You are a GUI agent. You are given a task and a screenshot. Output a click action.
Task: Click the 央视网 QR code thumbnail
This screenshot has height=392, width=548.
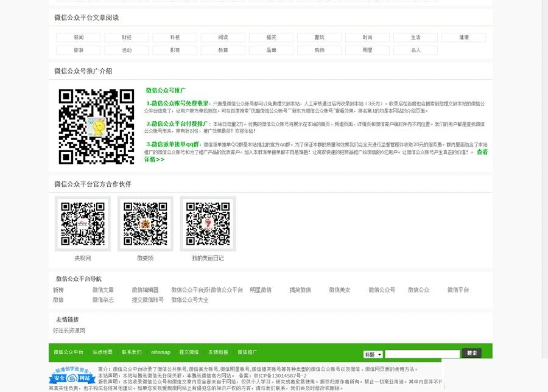(x=82, y=223)
